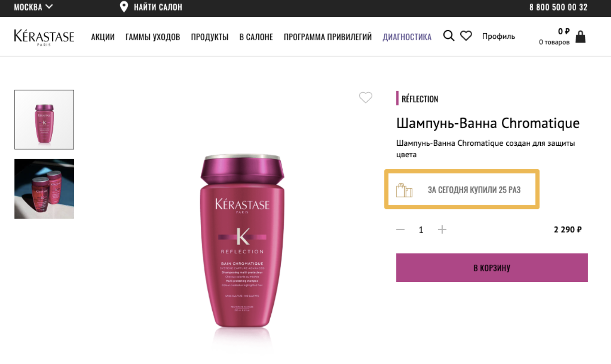Open the Продукты menu
Viewport: 611px width, 364px height.
[x=210, y=37]
